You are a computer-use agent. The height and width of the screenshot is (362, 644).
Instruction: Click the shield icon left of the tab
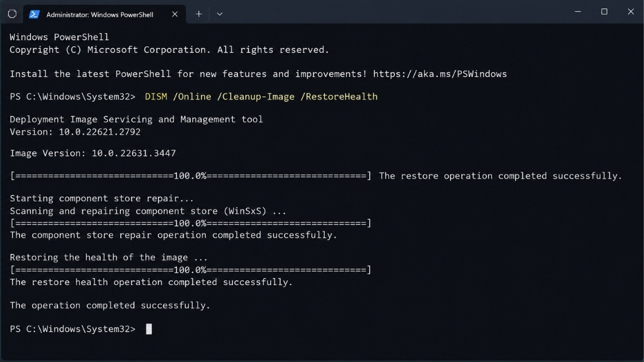click(x=12, y=14)
